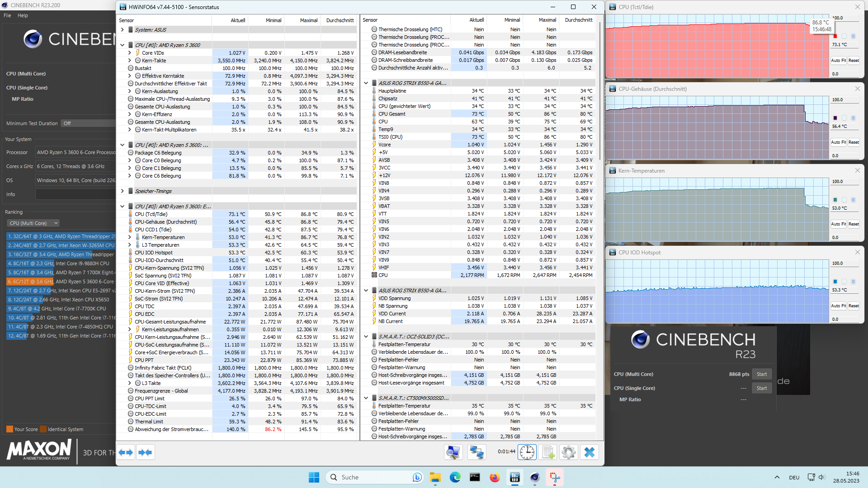This screenshot has height=488, width=868.
Task: Open the CPU (Multi Core) ranking dropdown
Action: [34, 223]
